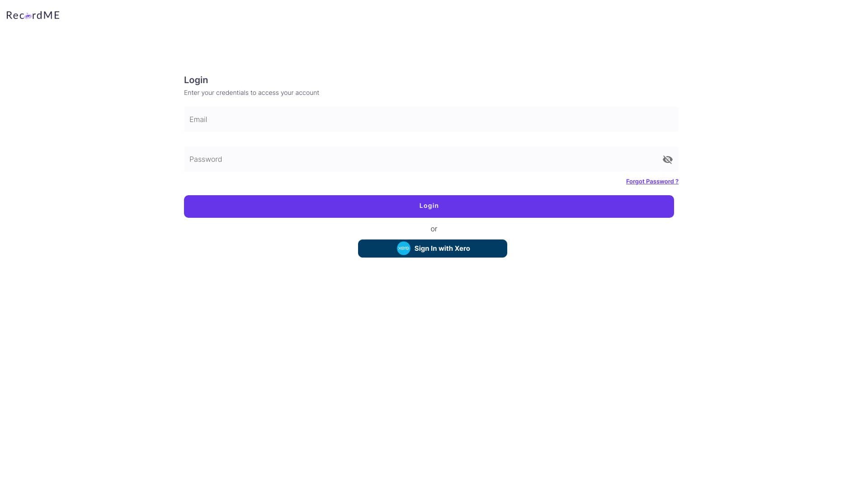Show the hidden password characters
The image size is (868, 488).
pos(667,160)
